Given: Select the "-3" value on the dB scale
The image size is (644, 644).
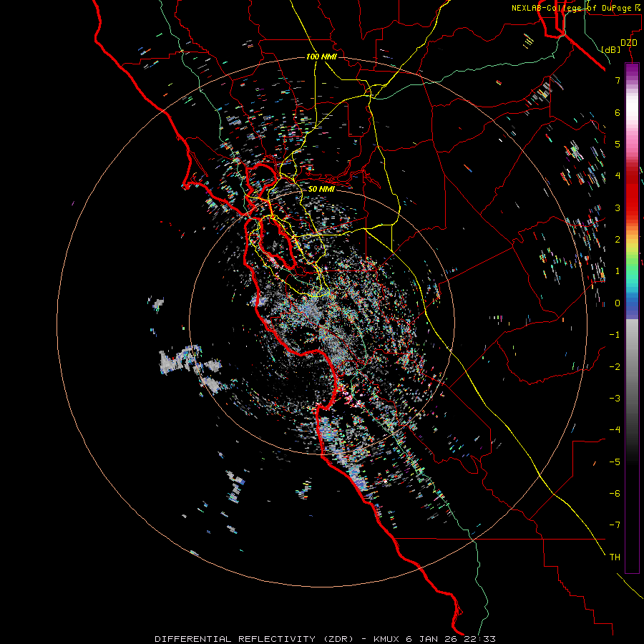Looking at the screenshot, I should point(615,398).
